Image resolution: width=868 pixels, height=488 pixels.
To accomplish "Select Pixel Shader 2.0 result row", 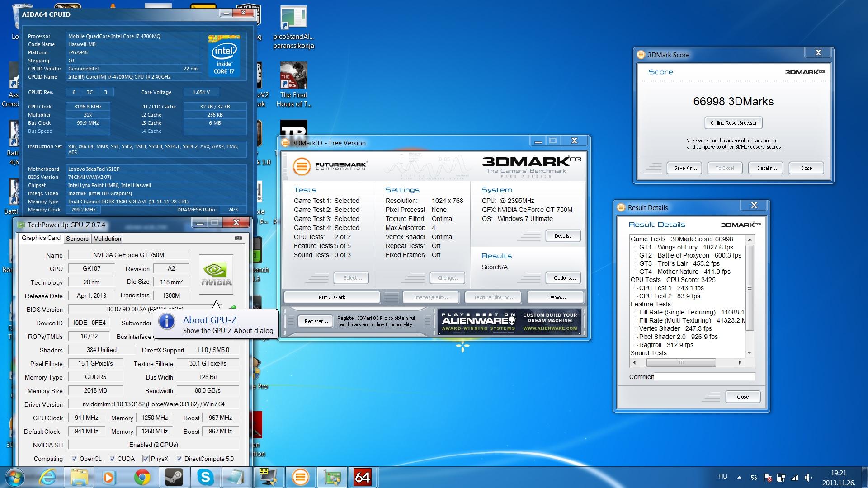I will tap(678, 337).
